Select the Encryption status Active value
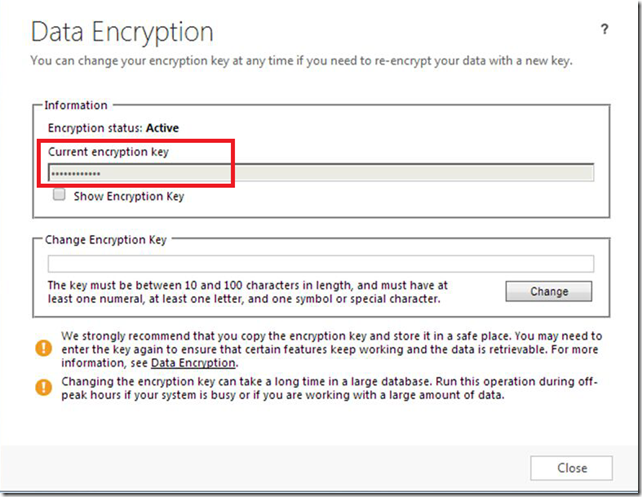This screenshot has width=642, height=497. coord(163,128)
